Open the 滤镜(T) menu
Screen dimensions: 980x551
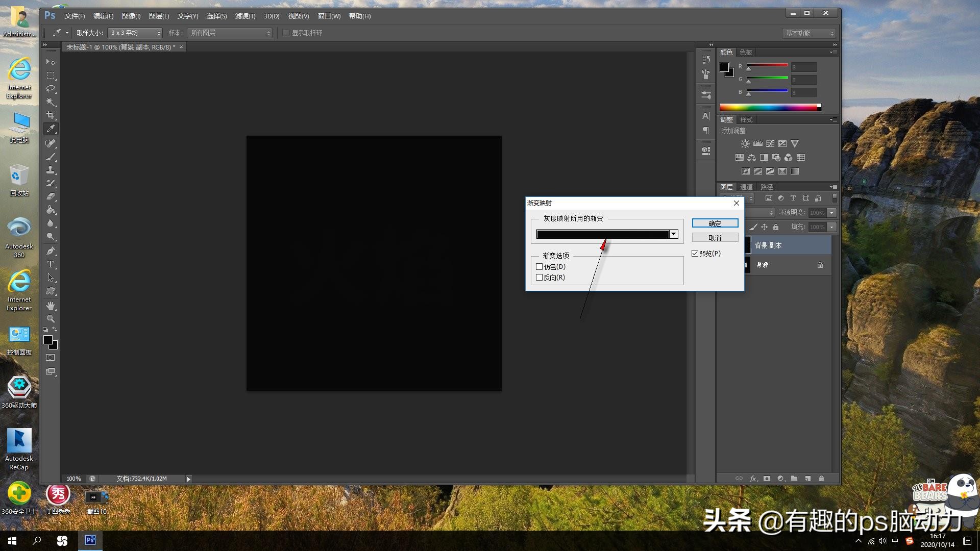(x=245, y=16)
